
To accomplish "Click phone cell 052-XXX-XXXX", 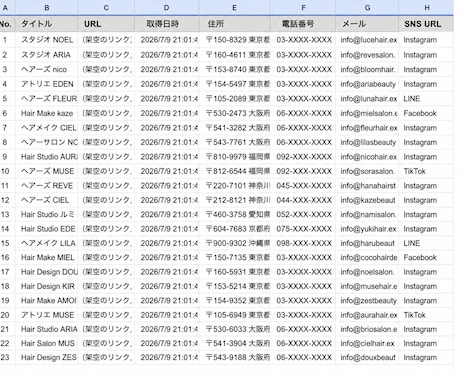I will click(x=303, y=214).
